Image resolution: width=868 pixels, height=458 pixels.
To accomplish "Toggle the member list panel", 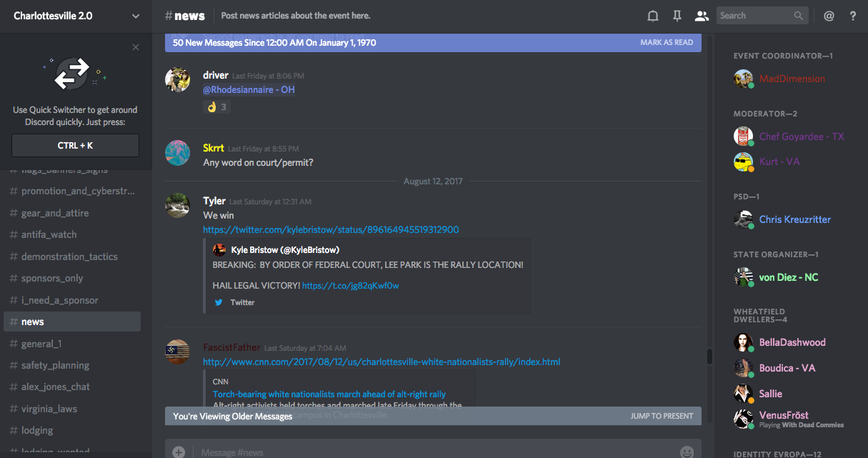I will pos(702,16).
